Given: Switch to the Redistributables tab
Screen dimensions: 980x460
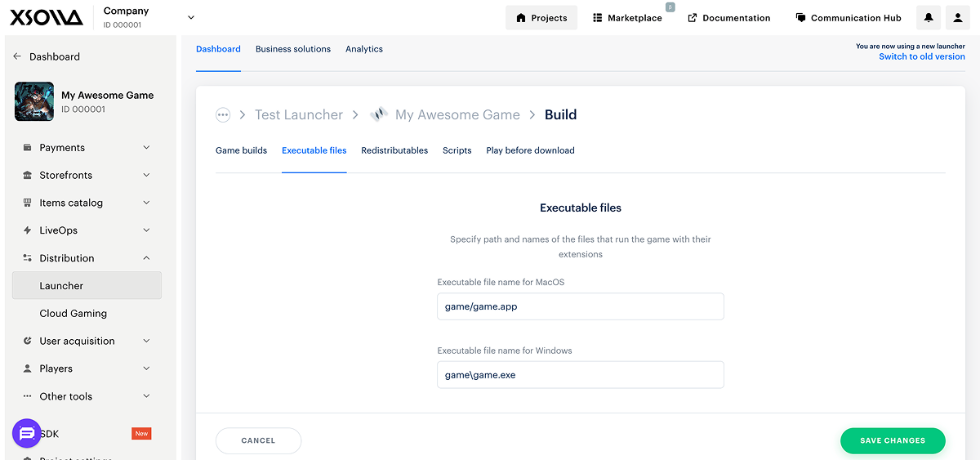Looking at the screenshot, I should (394, 150).
